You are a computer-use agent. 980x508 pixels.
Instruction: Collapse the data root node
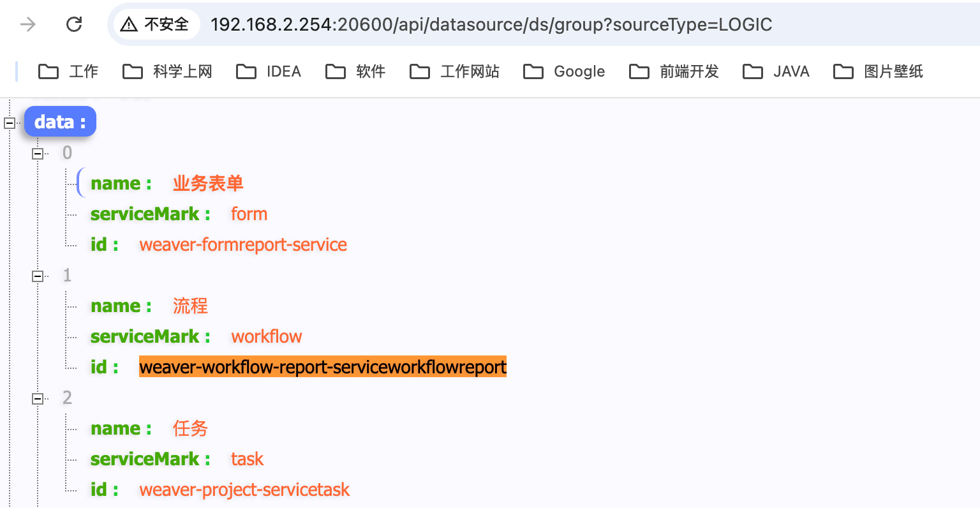pyautogui.click(x=10, y=123)
